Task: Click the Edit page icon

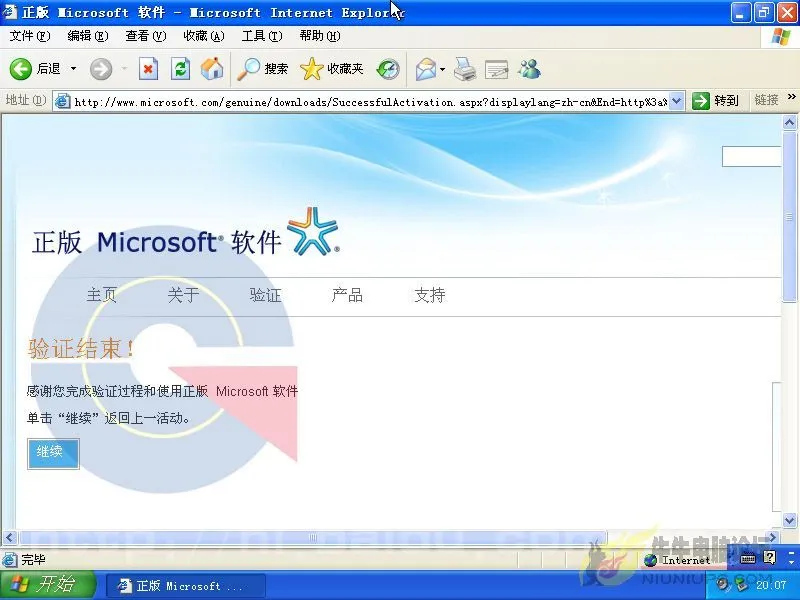Action: click(x=496, y=69)
